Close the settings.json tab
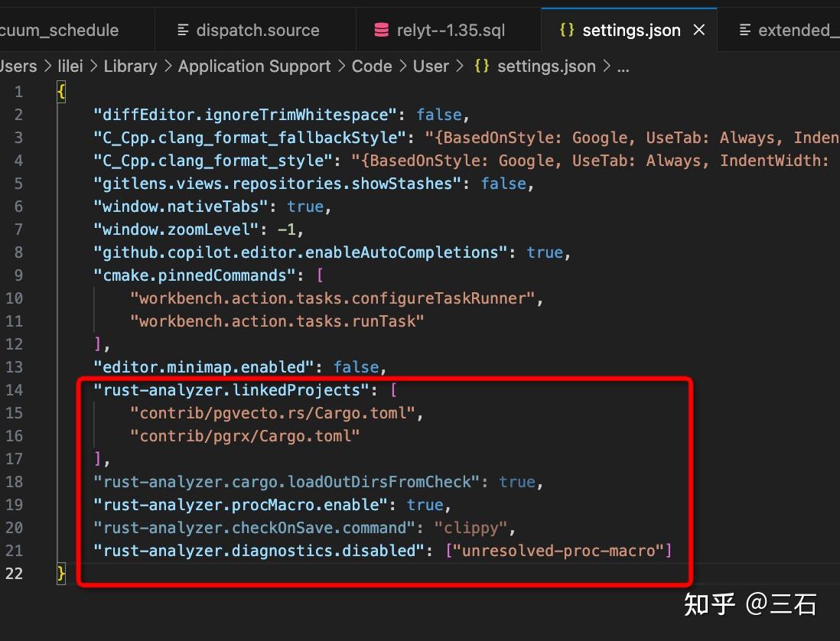The height and width of the screenshot is (641, 840). coord(698,30)
